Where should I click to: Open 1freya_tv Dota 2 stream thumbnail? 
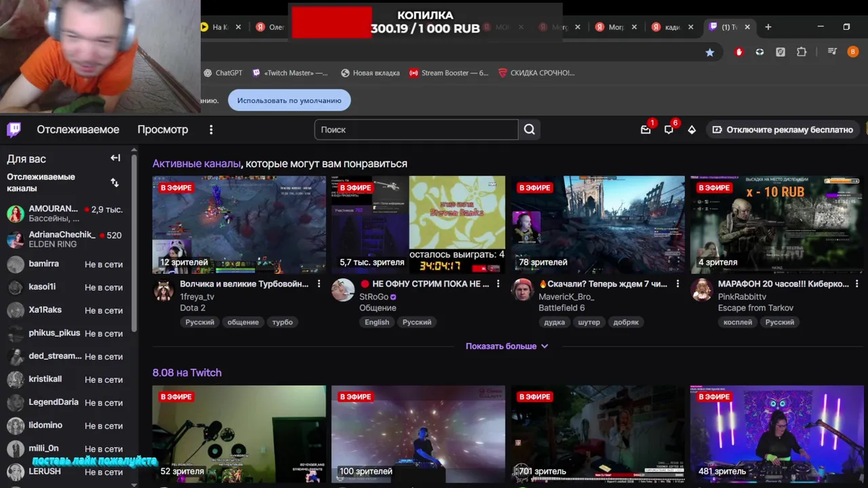click(x=239, y=225)
